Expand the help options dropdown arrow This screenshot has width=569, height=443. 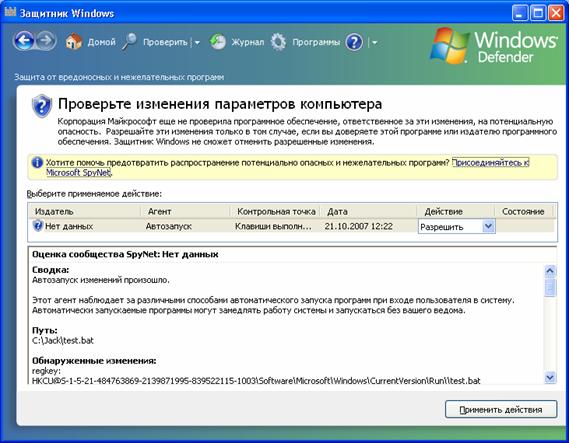pos(374,42)
